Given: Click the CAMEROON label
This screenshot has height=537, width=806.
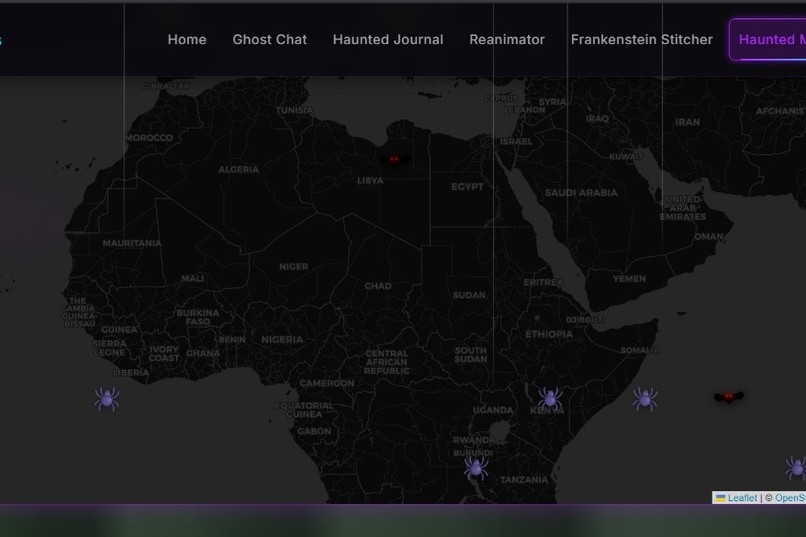Looking at the screenshot, I should click(x=327, y=383).
